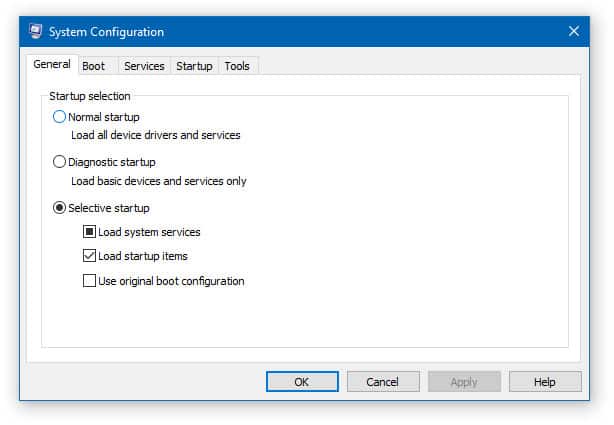
Task: Select the Selective startup radio button
Action: (x=59, y=208)
